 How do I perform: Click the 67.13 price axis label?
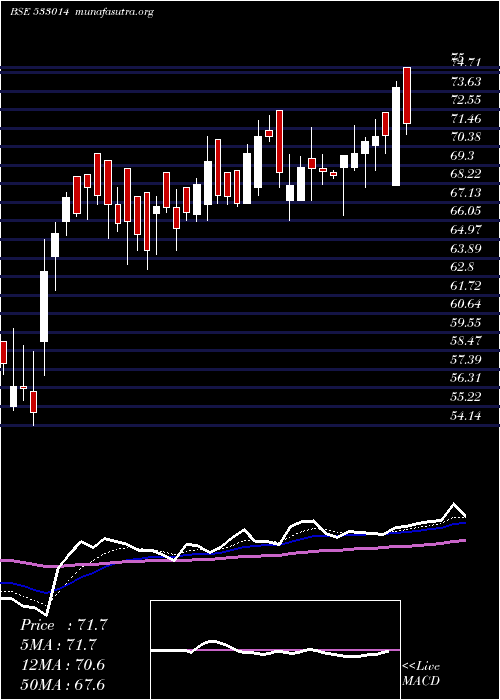point(466,193)
